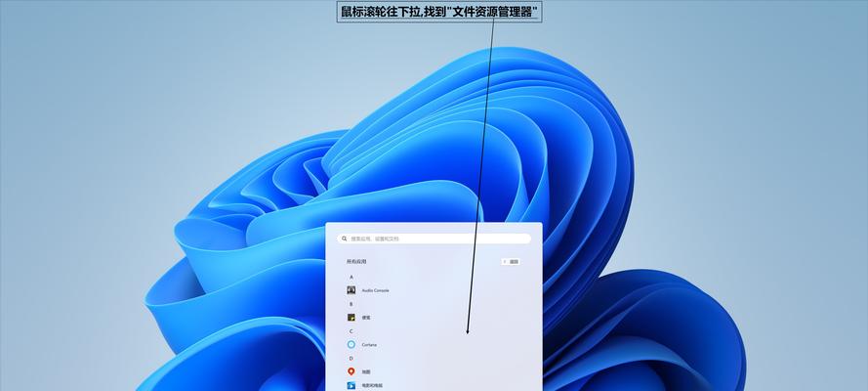
Task: Click the Back button beside All apps
Action: pos(511,261)
